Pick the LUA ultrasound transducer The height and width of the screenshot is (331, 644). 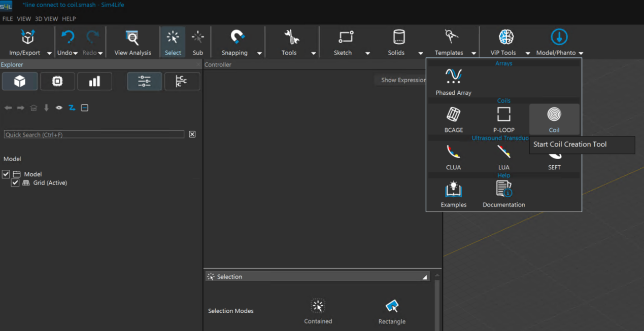(x=503, y=156)
